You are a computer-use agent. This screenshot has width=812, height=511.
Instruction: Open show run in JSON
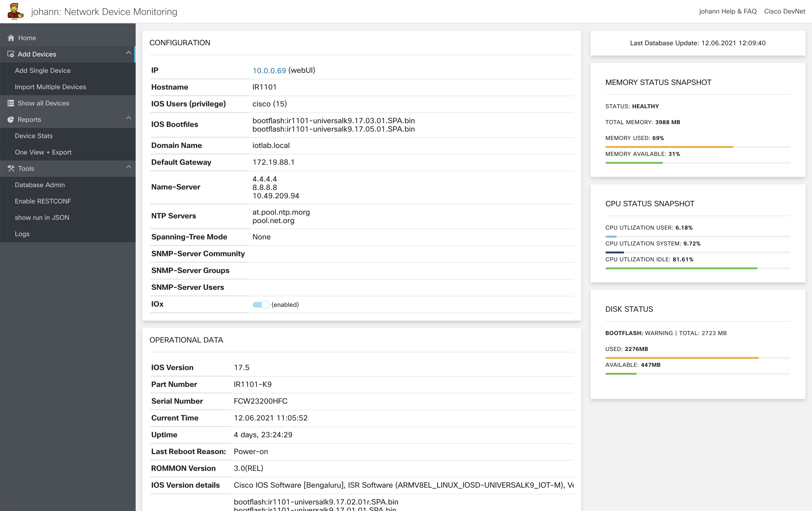click(42, 217)
